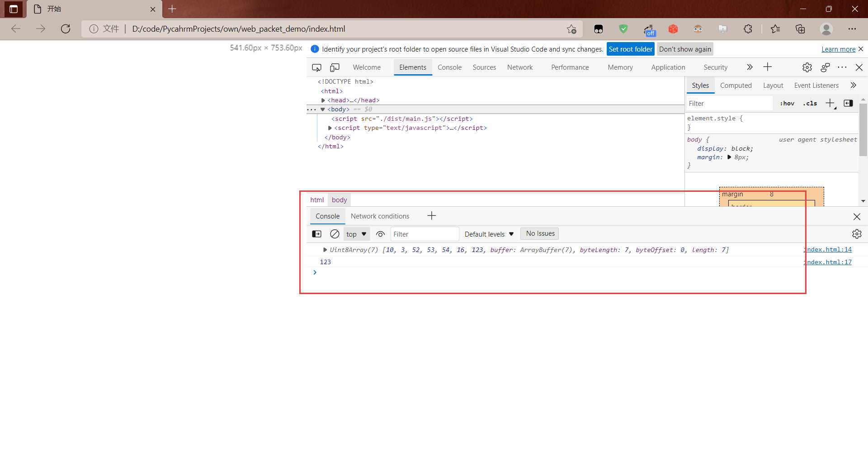Add a new tool tab with plus icon

[768, 67]
